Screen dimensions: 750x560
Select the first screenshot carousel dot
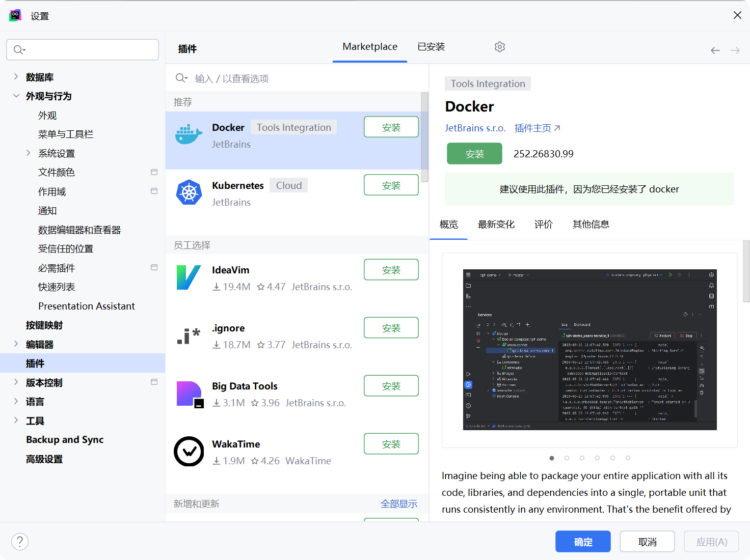tap(552, 458)
